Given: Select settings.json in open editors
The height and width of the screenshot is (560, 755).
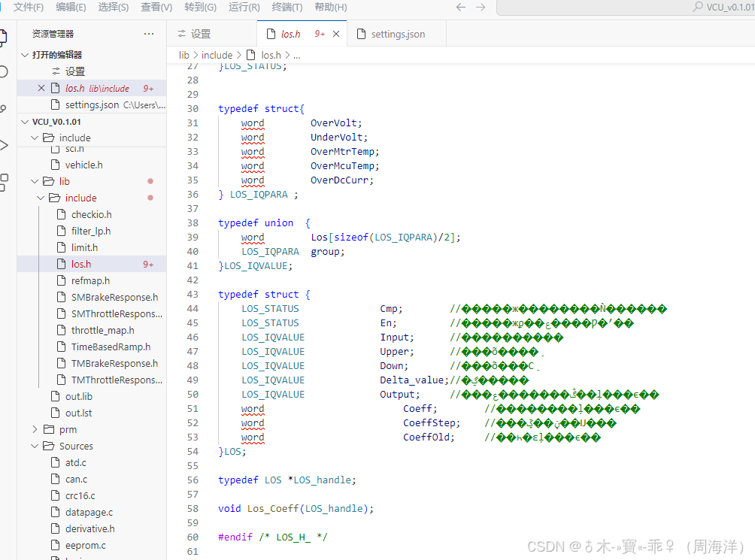Looking at the screenshot, I should 92,105.
